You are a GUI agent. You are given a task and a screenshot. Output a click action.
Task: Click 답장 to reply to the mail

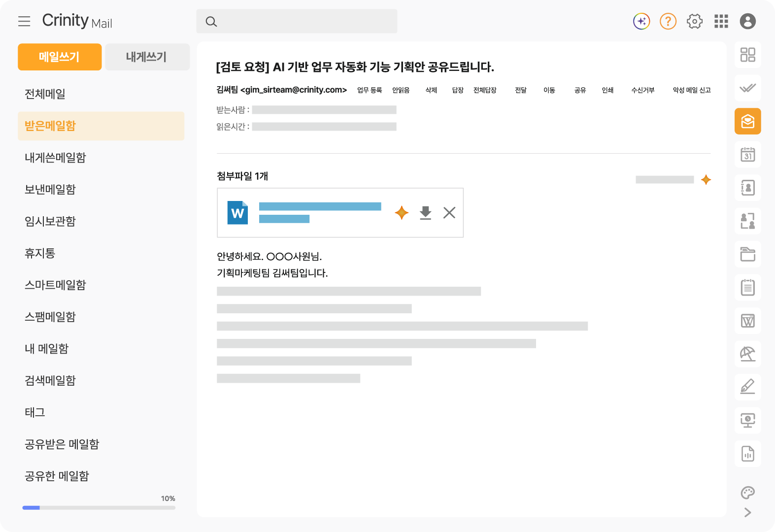coord(458,90)
